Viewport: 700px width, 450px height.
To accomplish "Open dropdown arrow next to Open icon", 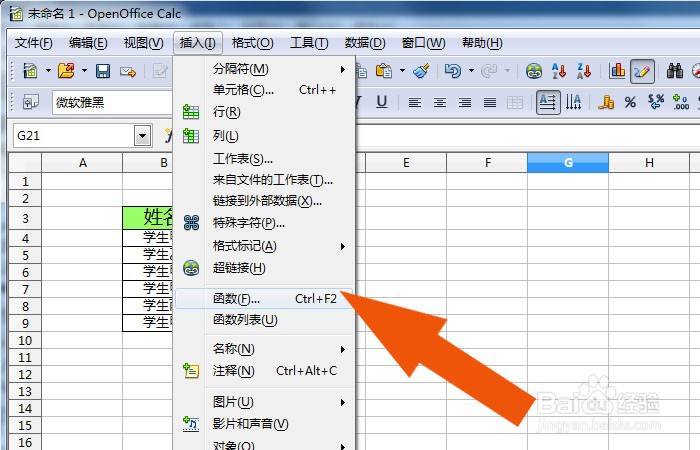I will coord(83,71).
